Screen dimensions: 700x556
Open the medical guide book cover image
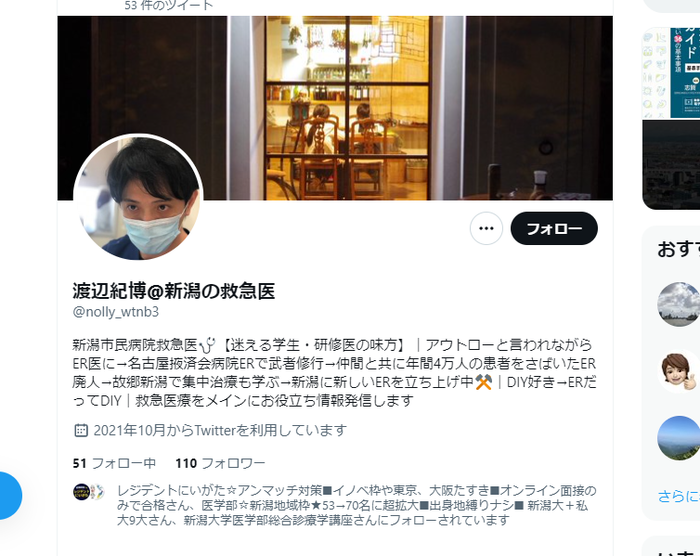[x=671, y=73]
